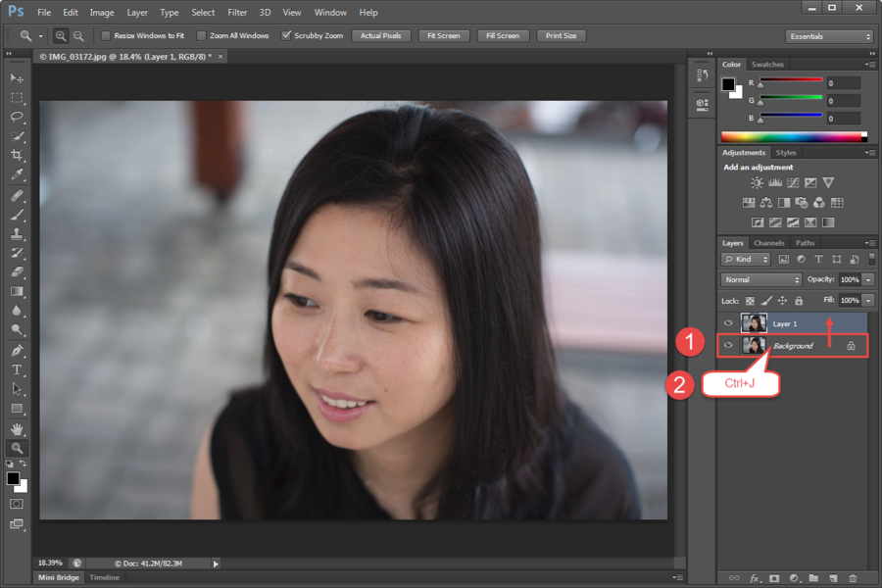The height and width of the screenshot is (588, 882).
Task: Select the Rectangular Marquee tool
Action: [x=17, y=98]
